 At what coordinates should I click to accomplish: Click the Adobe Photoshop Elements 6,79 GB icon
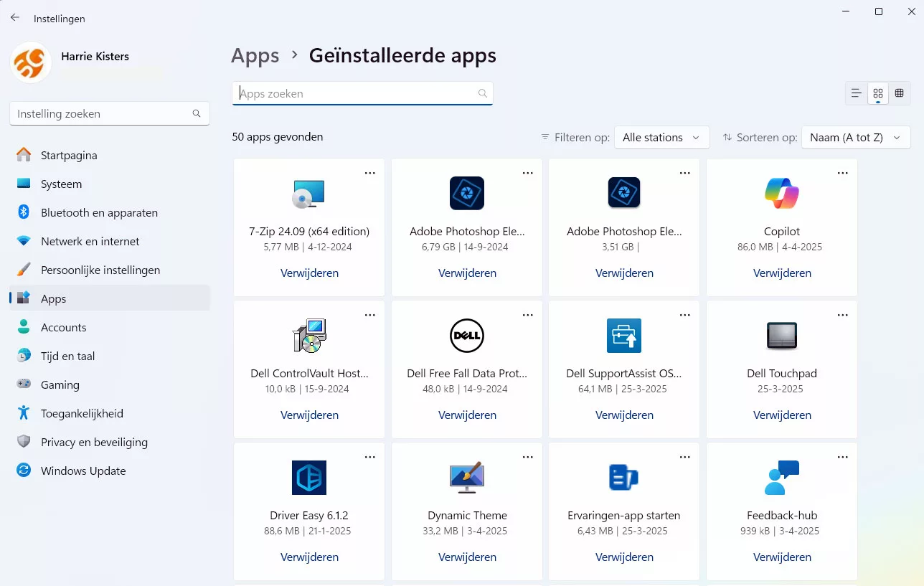click(x=467, y=194)
